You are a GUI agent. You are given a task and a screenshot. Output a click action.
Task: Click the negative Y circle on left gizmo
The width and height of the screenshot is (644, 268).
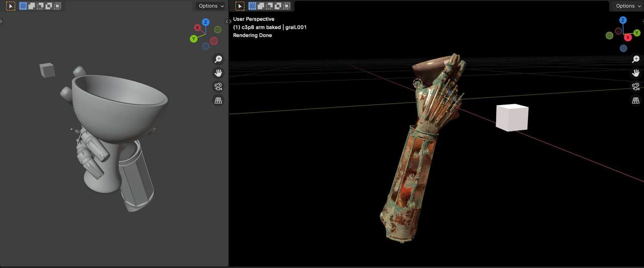pyautogui.click(x=217, y=30)
